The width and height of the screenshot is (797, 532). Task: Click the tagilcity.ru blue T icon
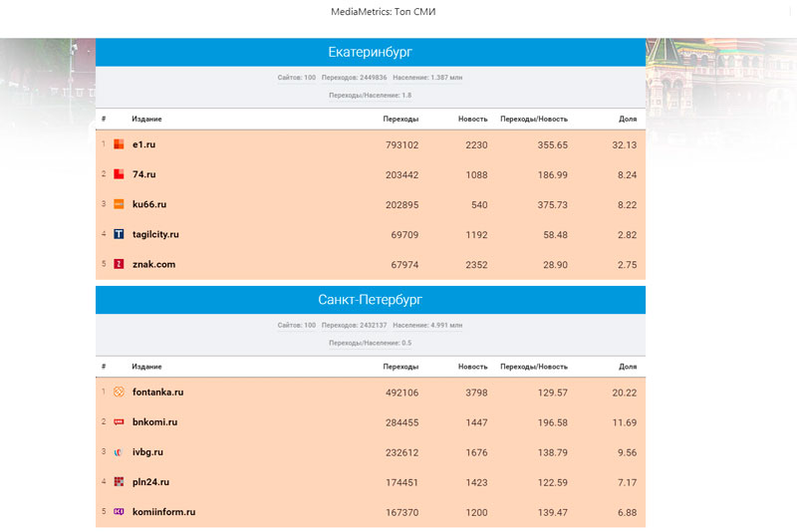(x=119, y=234)
